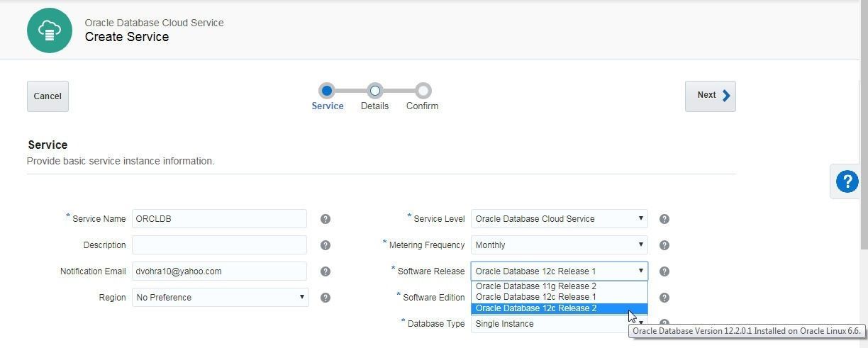Click the Oracle Database Cloud Service logo icon
Screen dimensions: 868x348
pyautogui.click(x=50, y=30)
